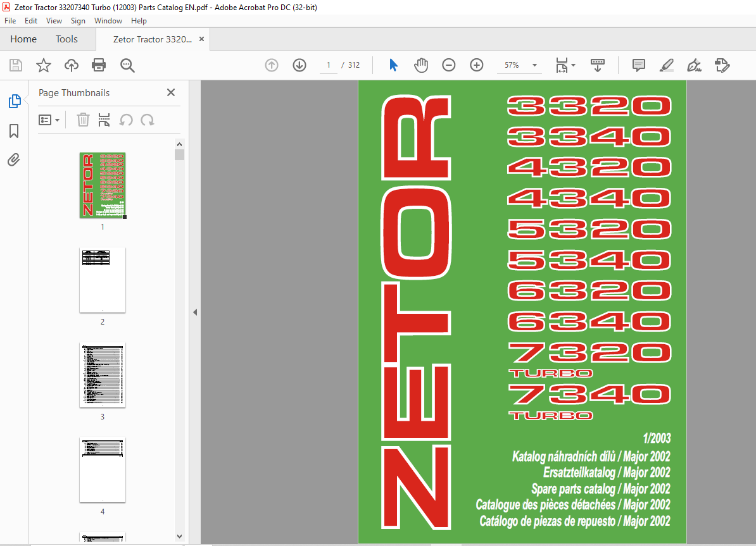The height and width of the screenshot is (546, 756).
Task: Click the current page number field
Action: click(x=329, y=65)
